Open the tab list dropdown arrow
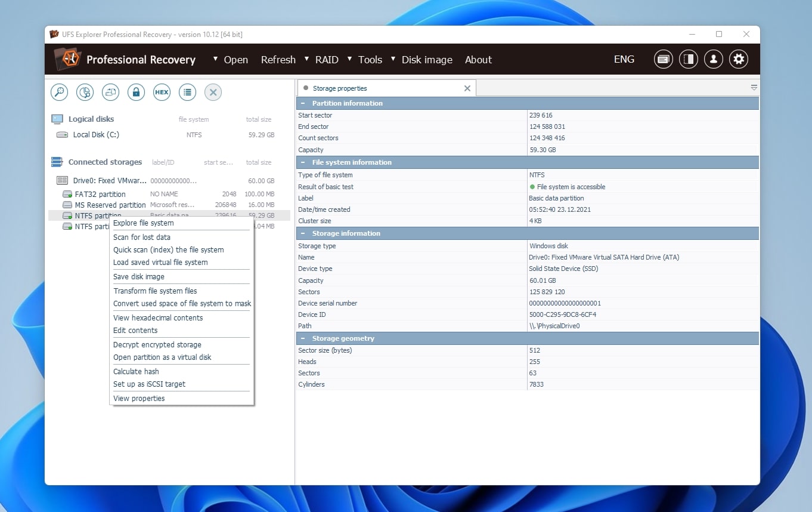The image size is (812, 512). point(754,88)
